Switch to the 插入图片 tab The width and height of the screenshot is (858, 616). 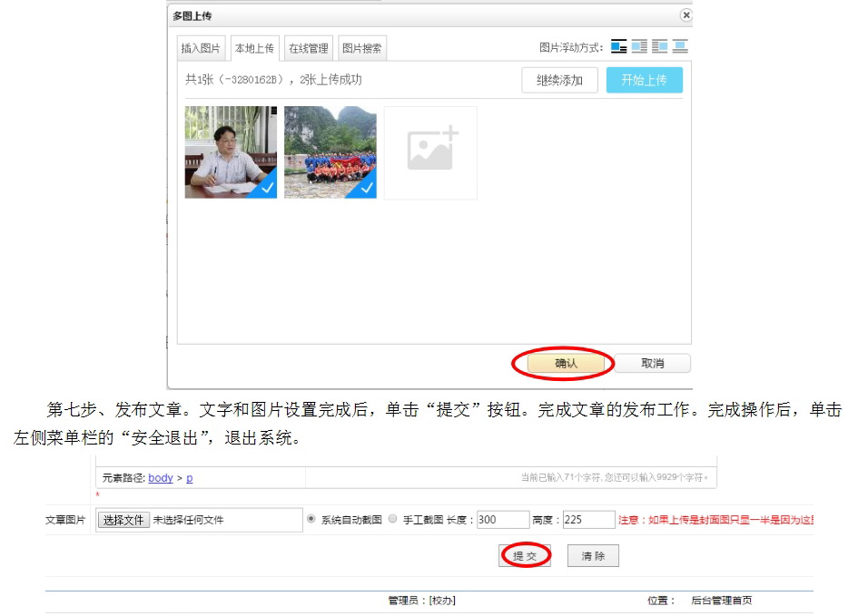click(x=201, y=48)
